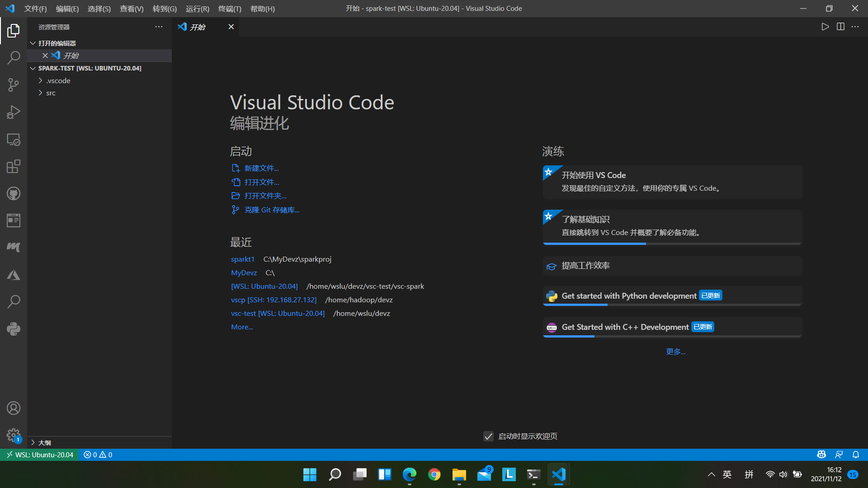Open the 文件(F) menu
This screenshot has width=868, height=488.
(x=35, y=9)
